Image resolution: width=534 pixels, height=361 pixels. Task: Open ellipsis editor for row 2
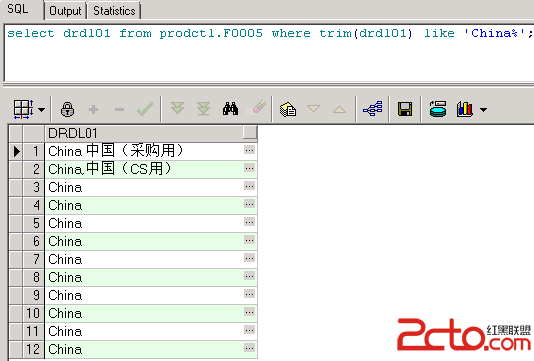tap(249, 168)
